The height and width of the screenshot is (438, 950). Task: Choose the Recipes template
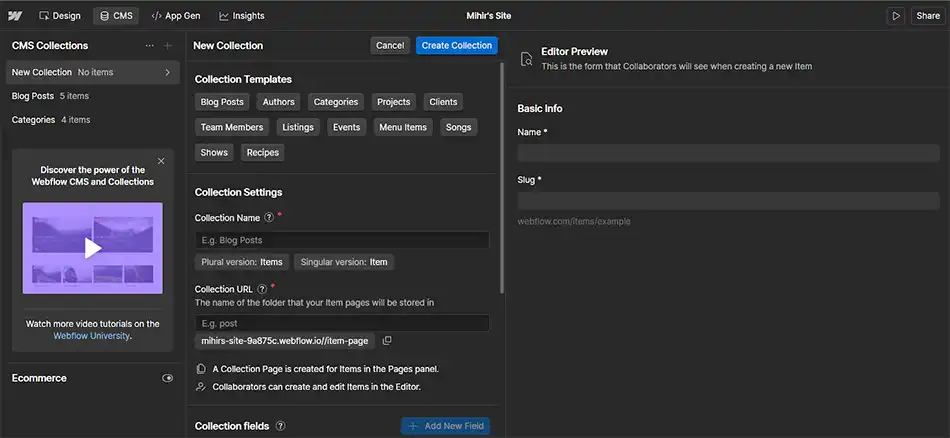[263, 153]
